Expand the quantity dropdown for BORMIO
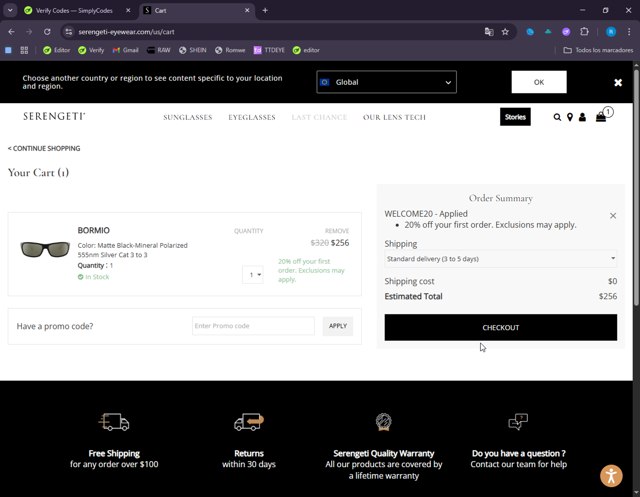 coord(253,275)
